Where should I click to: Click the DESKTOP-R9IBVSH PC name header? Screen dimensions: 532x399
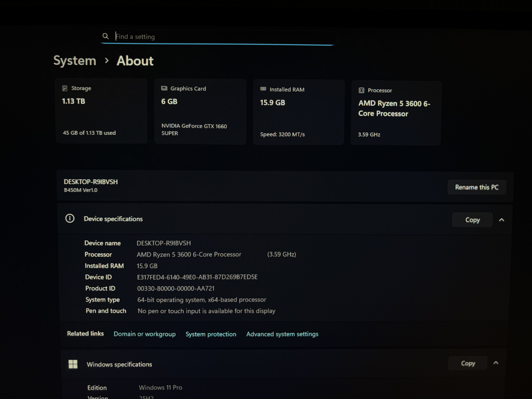(91, 182)
